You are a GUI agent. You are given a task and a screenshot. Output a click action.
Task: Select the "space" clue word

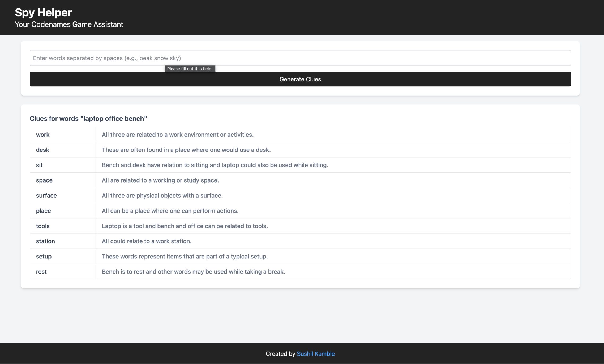(44, 180)
